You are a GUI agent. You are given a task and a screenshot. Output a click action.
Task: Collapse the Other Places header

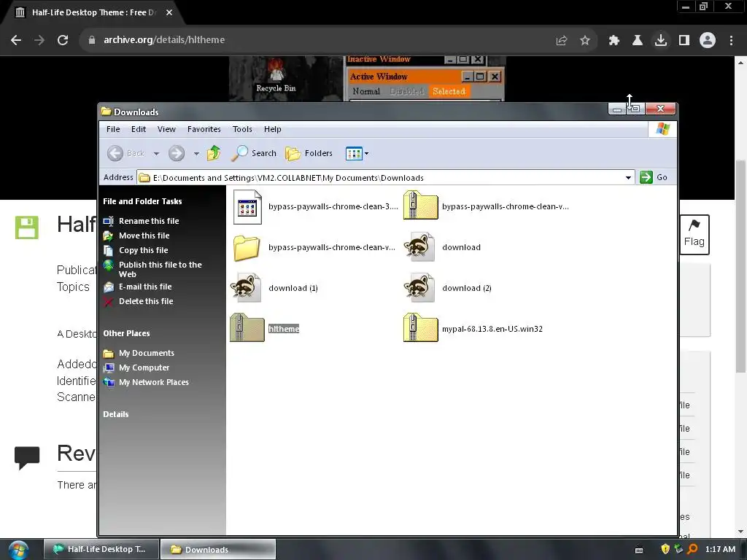126,333
